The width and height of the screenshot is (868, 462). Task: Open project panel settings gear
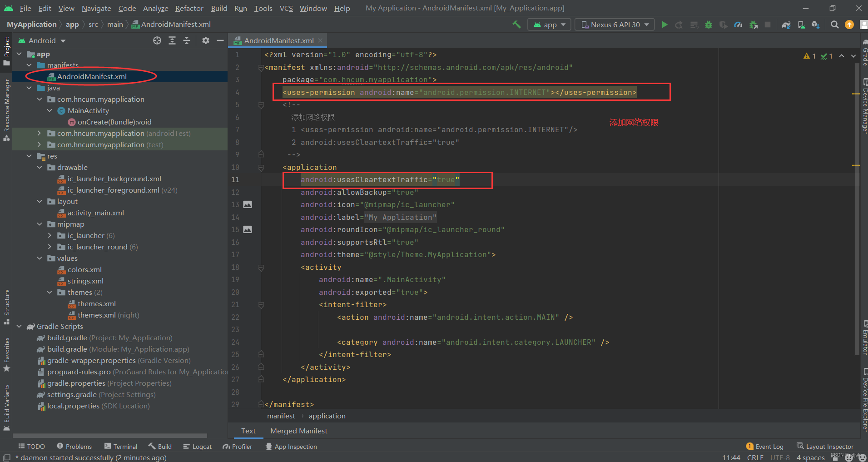coord(206,40)
